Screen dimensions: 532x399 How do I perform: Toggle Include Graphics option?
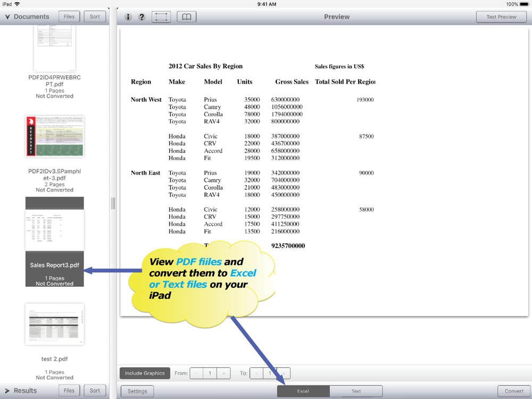pos(145,373)
